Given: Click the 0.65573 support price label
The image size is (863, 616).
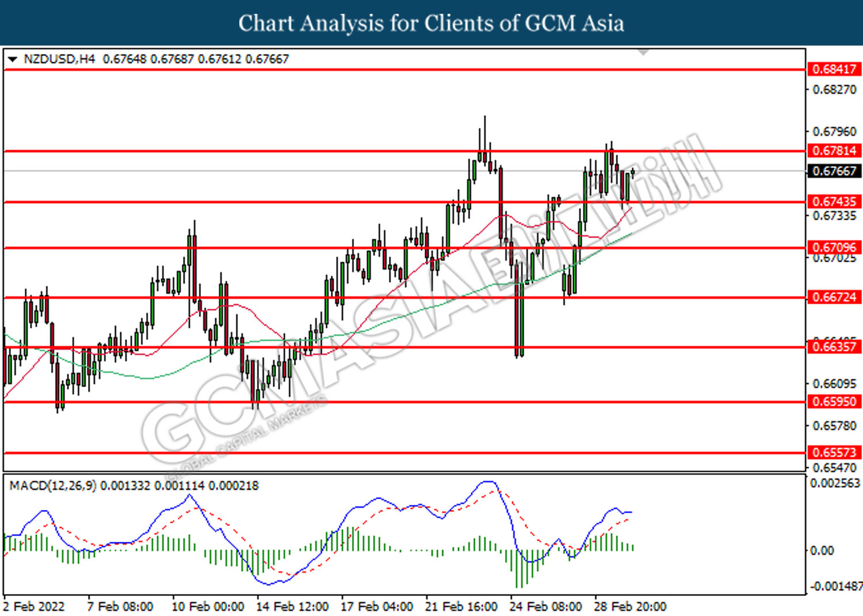Looking at the screenshot, I should click(x=835, y=453).
